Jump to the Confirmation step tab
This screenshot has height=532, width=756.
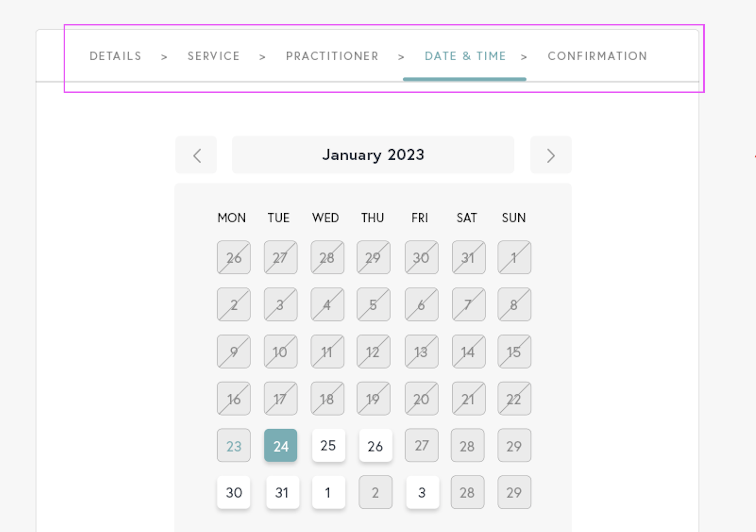tap(597, 56)
